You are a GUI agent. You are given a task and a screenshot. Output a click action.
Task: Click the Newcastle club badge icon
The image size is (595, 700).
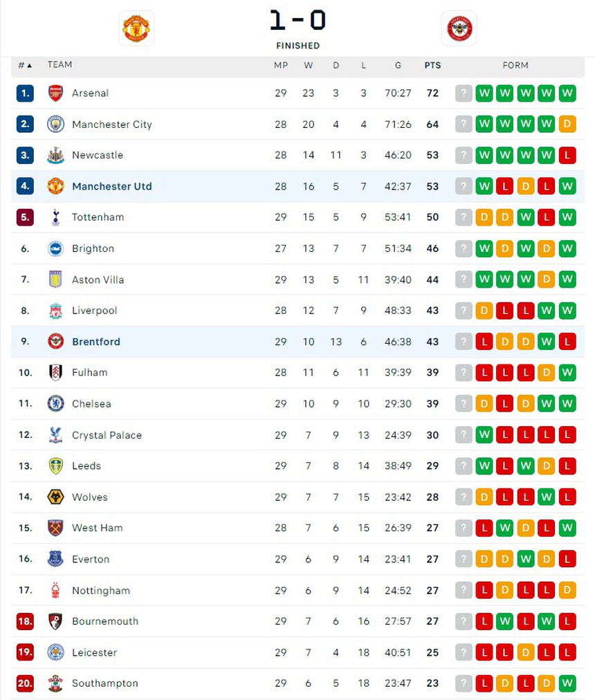(55, 155)
